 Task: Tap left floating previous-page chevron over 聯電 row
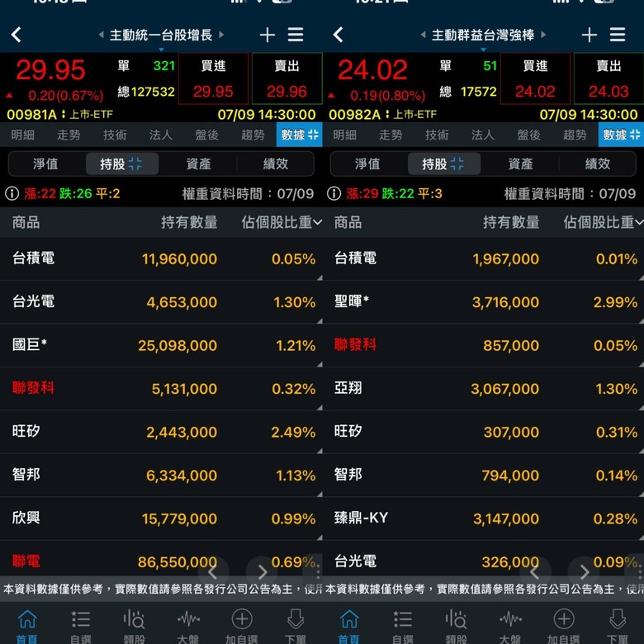point(213,571)
